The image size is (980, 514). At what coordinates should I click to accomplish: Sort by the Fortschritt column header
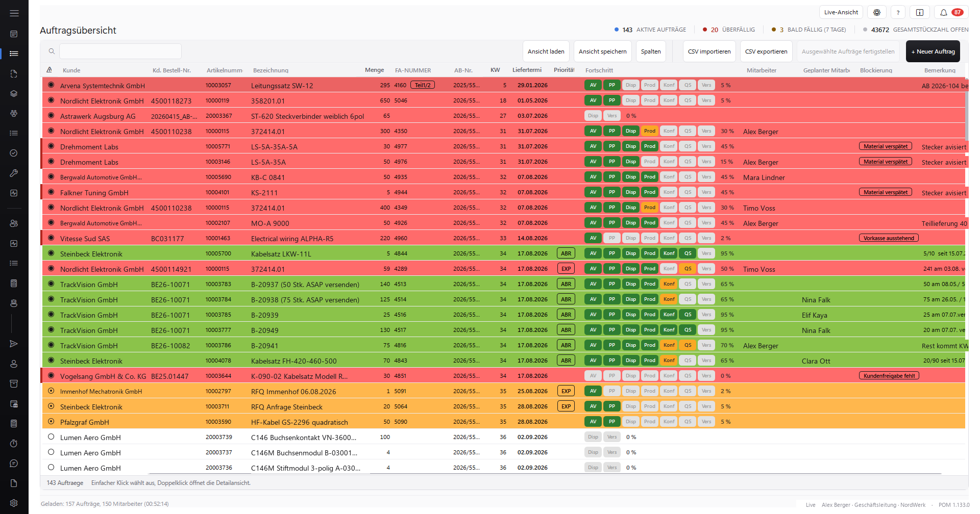(x=599, y=70)
